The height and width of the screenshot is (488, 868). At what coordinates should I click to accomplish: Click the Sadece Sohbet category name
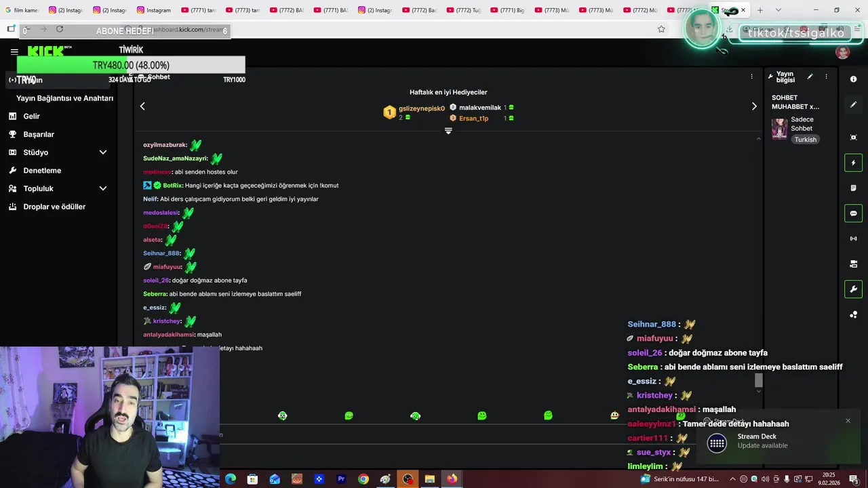[802, 124]
